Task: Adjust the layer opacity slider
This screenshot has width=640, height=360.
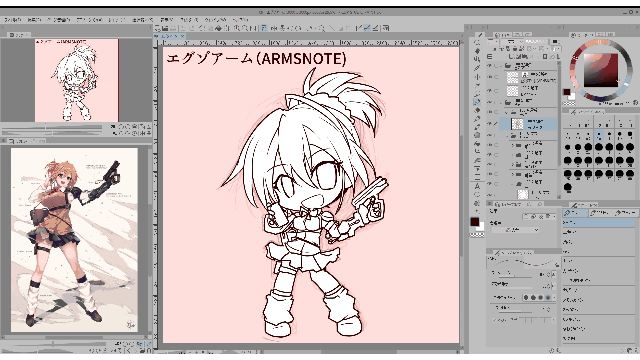Action: click(x=535, y=41)
